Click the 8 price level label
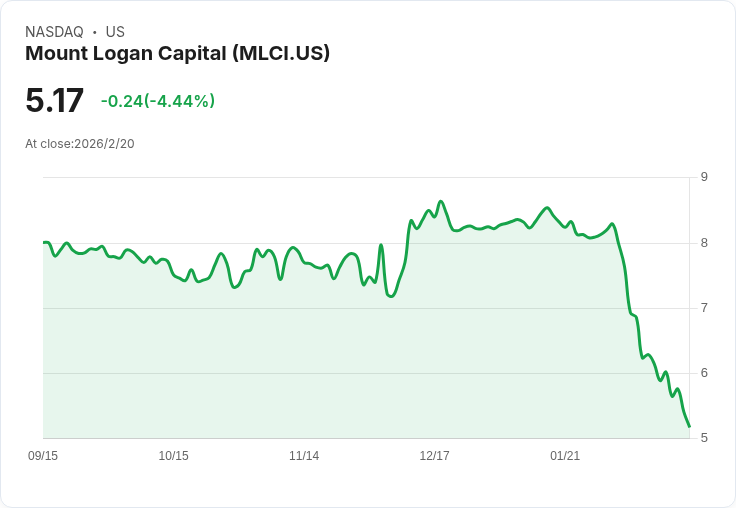This screenshot has height=508, width=736. (704, 243)
